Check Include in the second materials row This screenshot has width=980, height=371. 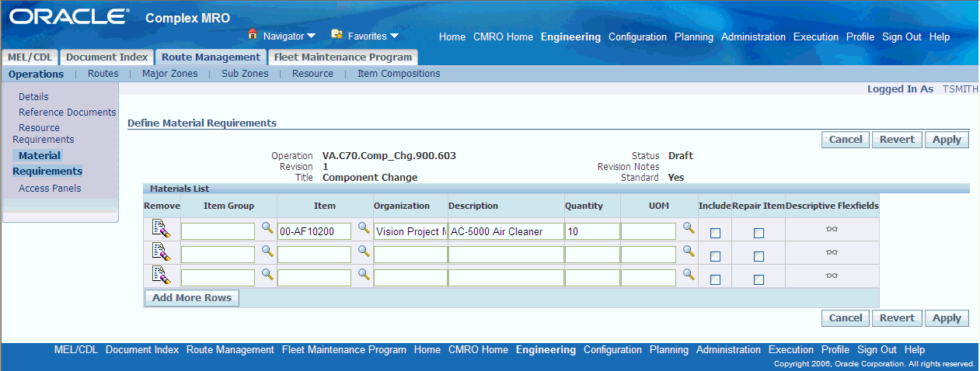coord(715,256)
